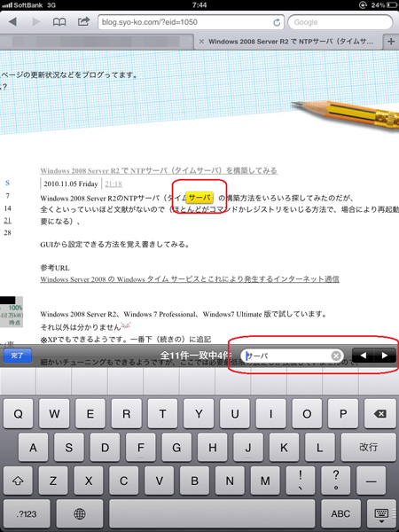Hide keyboard with dismiss keyboard icon
This screenshot has height=532, width=399.
click(x=381, y=514)
